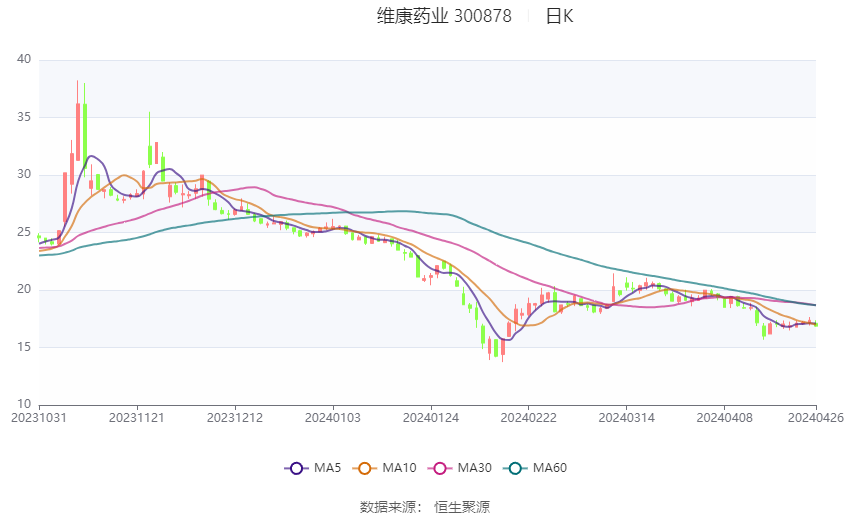Toggle the MA10 legend marker
850x517 pixels.
coord(364,468)
